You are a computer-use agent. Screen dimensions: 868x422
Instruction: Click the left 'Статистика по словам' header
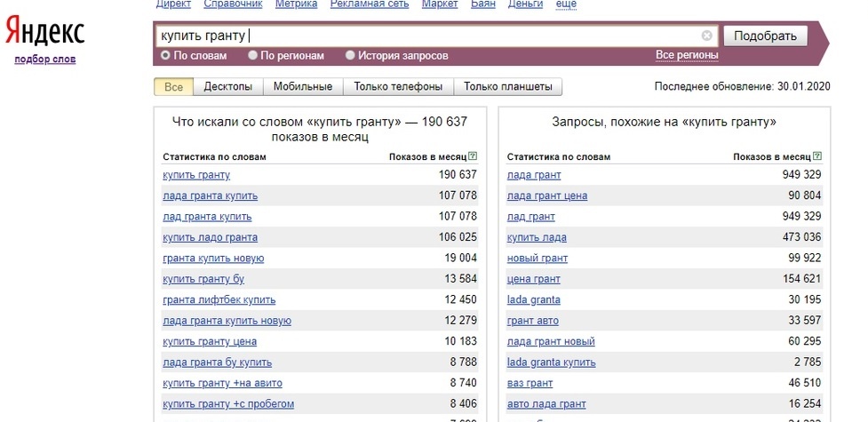[214, 156]
